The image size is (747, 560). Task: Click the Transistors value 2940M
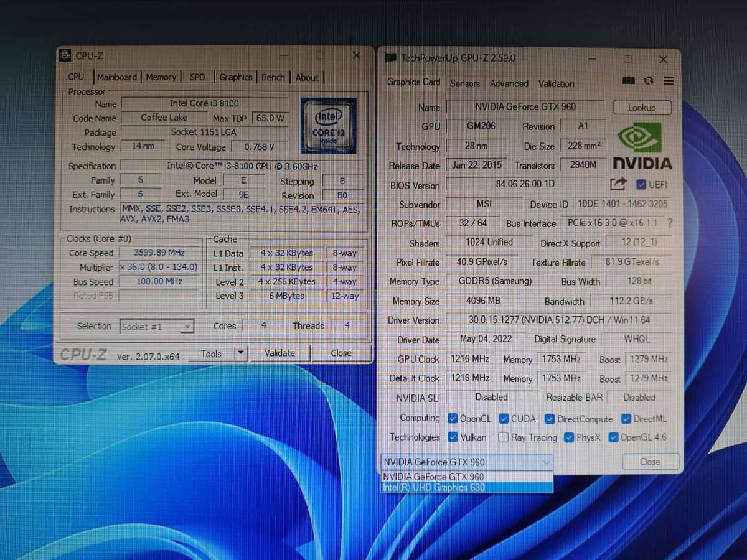583,165
